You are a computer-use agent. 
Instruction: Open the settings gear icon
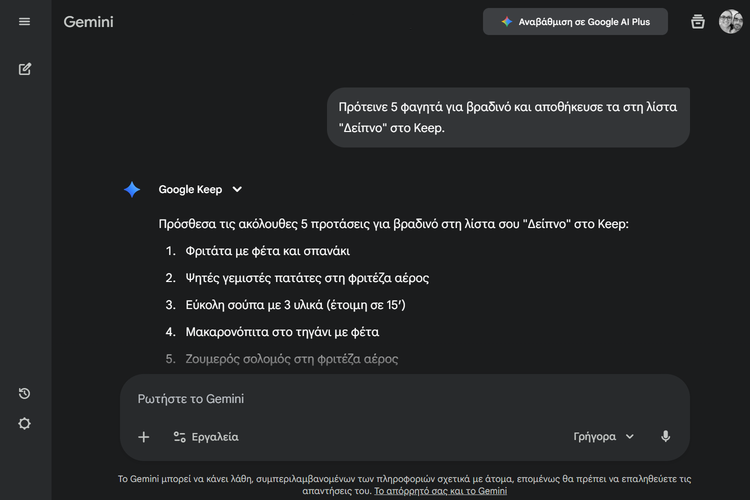coord(24,423)
